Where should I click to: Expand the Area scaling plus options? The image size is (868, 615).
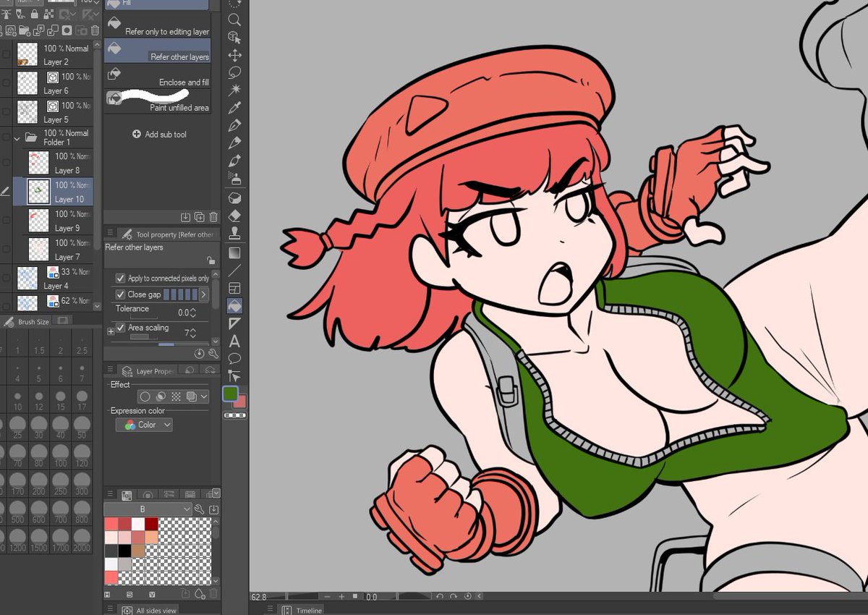tap(111, 331)
